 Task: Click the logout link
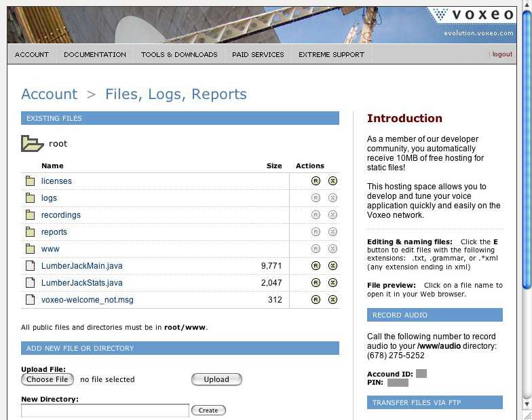tap(502, 54)
